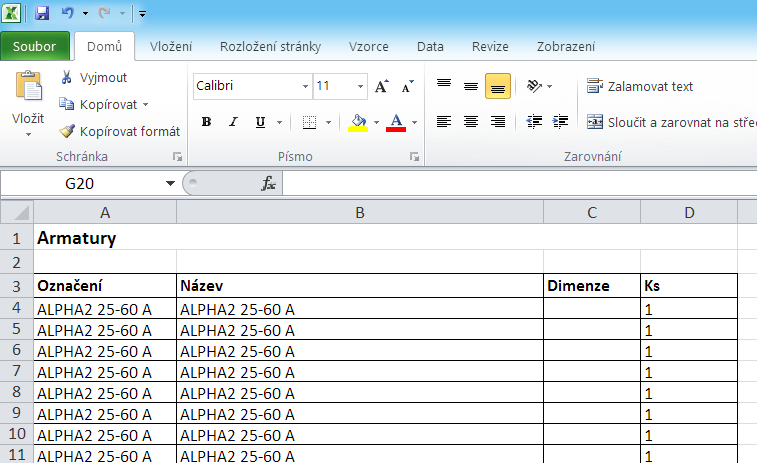The image size is (757, 463).
Task: Click the Excel application icon
Action: (11, 13)
